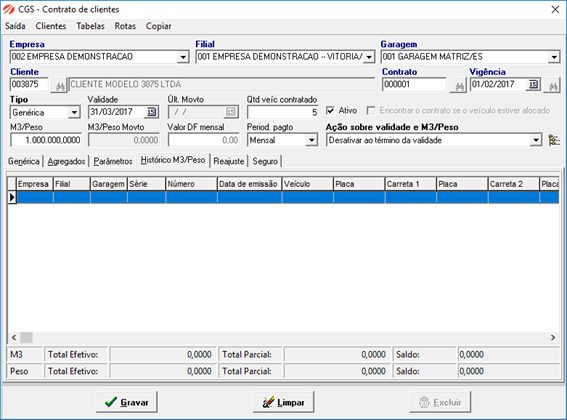Screen dimensions: 567x420
Task: Click the Data de emissão column header
Action: click(x=250, y=184)
